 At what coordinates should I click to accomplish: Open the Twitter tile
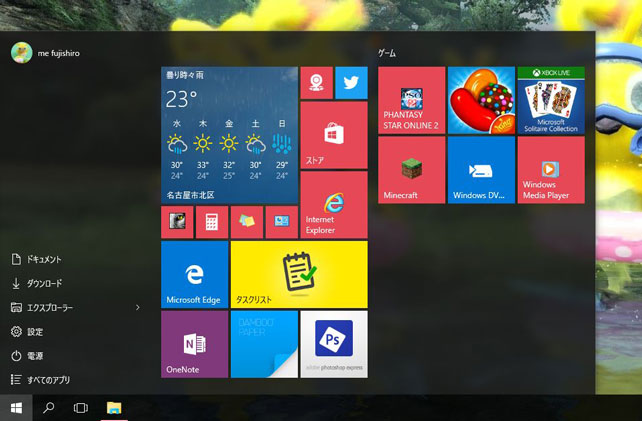click(351, 83)
